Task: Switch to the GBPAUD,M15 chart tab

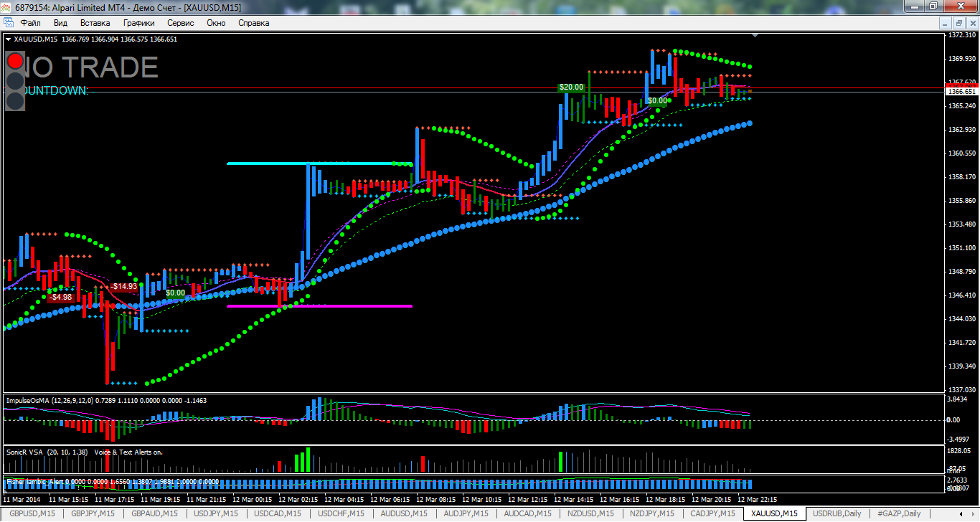Action: click(x=154, y=513)
